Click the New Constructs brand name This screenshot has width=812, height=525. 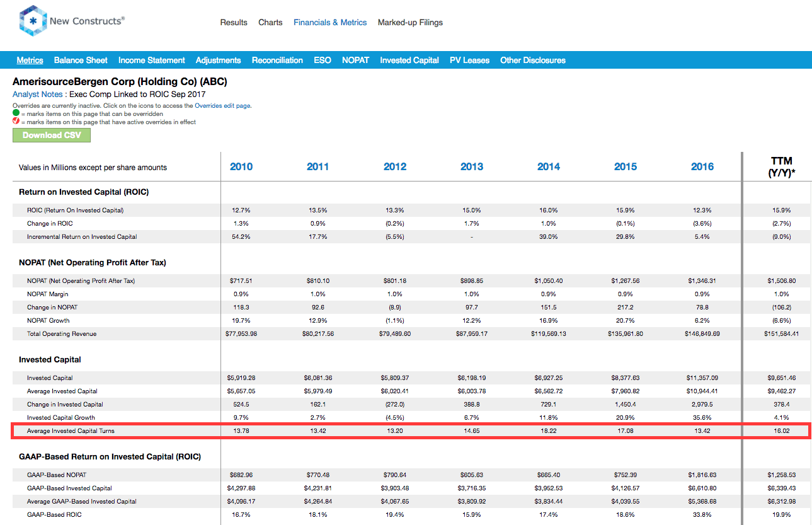click(x=87, y=21)
